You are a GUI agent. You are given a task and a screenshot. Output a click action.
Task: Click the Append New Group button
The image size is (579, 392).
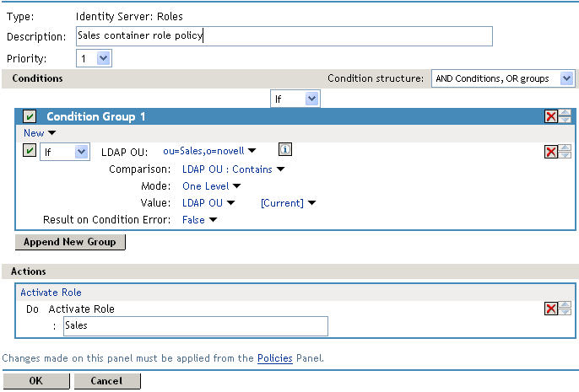[x=70, y=242]
